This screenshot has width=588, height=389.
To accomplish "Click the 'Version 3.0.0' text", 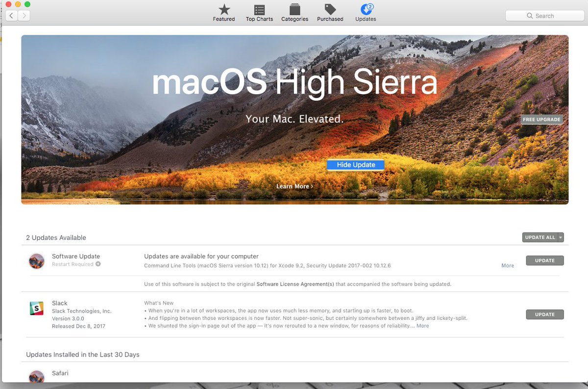I will pos(68,318).
